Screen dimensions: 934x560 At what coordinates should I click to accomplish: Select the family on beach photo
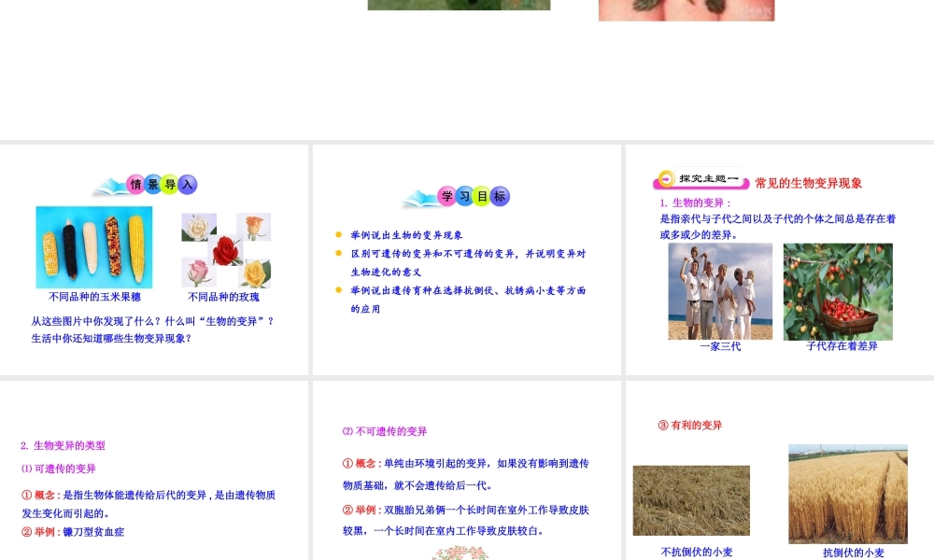tap(720, 291)
